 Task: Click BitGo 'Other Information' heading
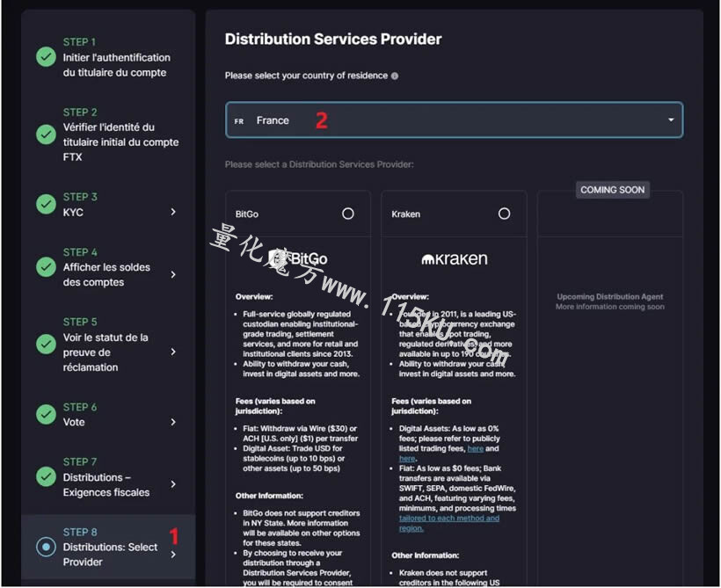click(x=269, y=496)
